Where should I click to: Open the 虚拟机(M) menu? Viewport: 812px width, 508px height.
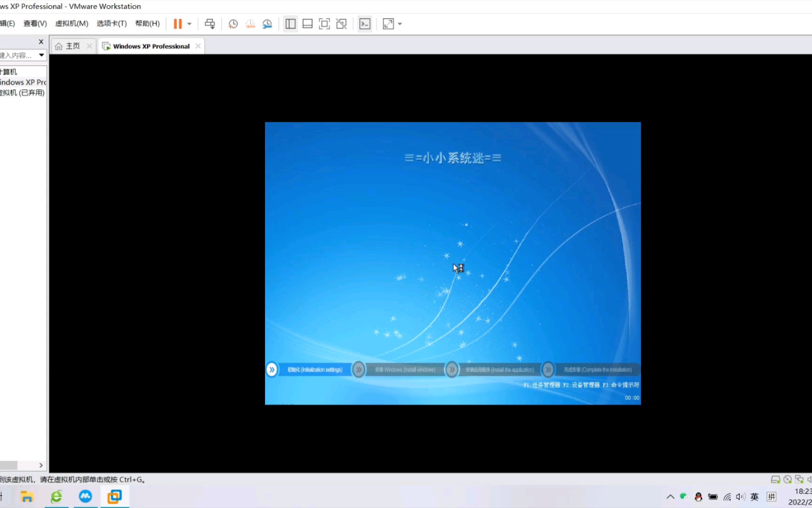(71, 24)
